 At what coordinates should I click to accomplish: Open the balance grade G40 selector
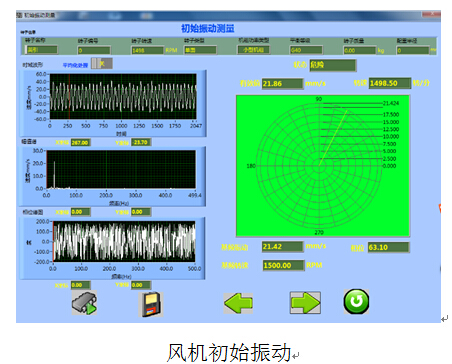[x=306, y=50]
